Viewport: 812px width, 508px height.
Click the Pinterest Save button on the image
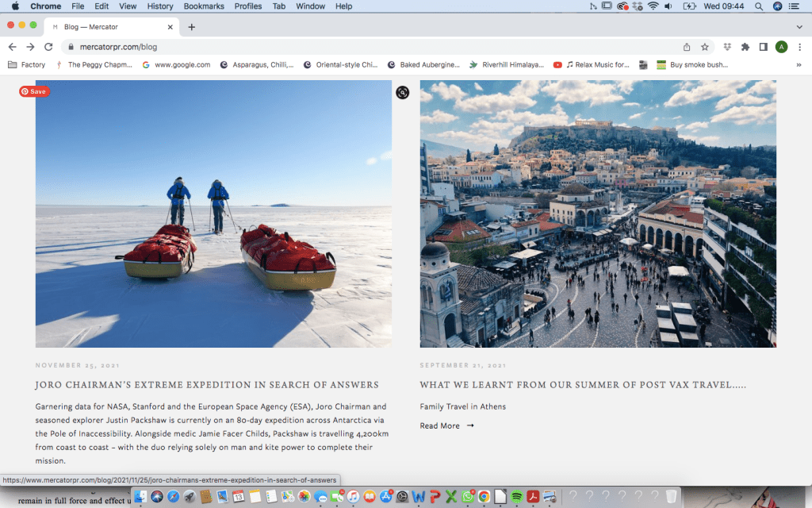(x=34, y=91)
